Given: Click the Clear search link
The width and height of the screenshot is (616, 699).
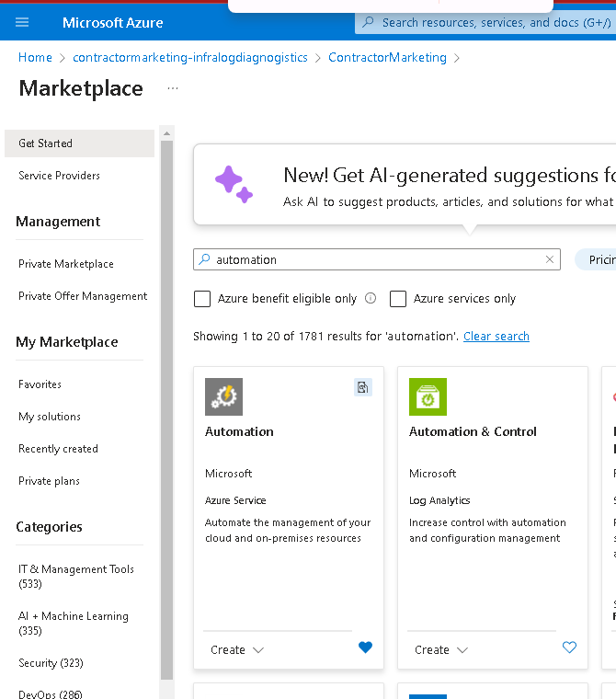Looking at the screenshot, I should (x=496, y=336).
